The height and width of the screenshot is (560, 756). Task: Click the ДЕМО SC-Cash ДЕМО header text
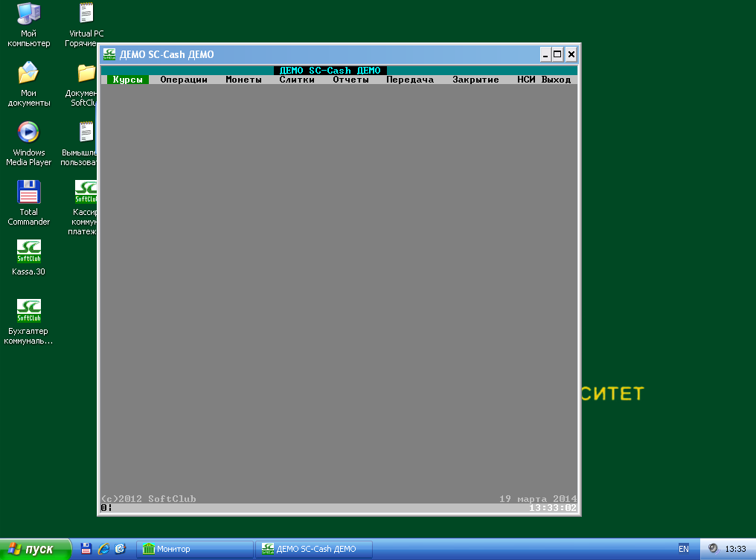[x=330, y=71]
